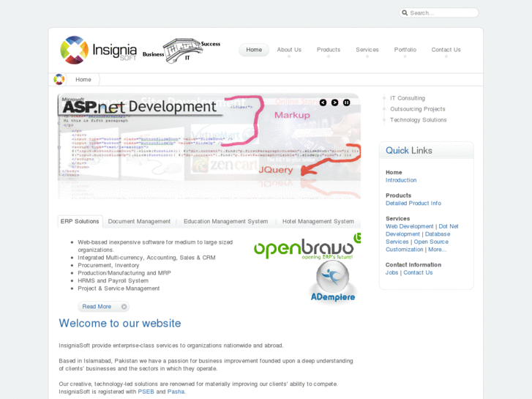This screenshot has width=532, height=399.
Task: Open the Services menu
Action: click(367, 50)
